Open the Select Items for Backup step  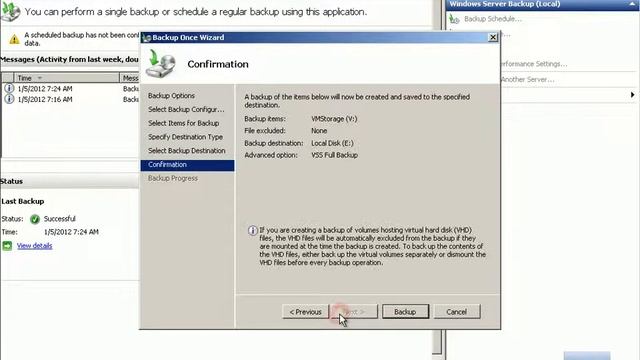(x=184, y=123)
